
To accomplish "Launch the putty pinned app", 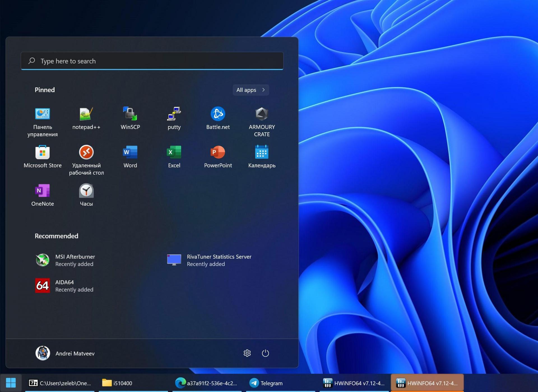I will coord(174,119).
